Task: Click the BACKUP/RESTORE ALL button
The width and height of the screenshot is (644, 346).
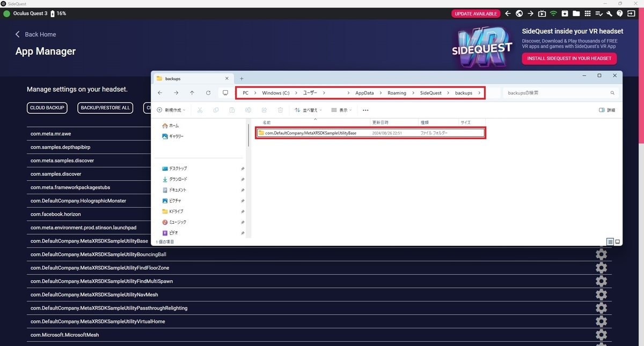Action: 105,108
